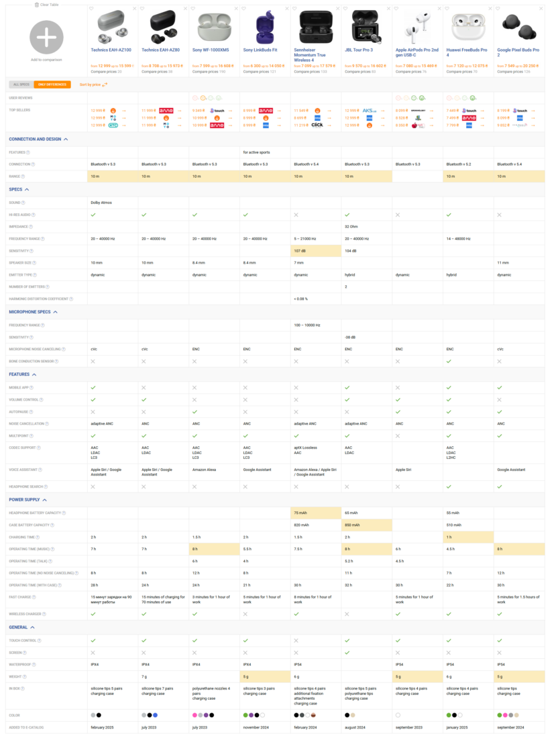Open Compare prices link under Huawei FreeBuds Pro
The height and width of the screenshot is (738, 560).
pos(461,72)
